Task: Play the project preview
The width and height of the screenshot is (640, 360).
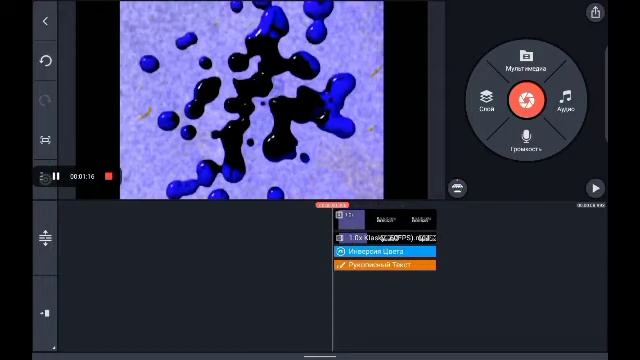Action: coord(596,188)
